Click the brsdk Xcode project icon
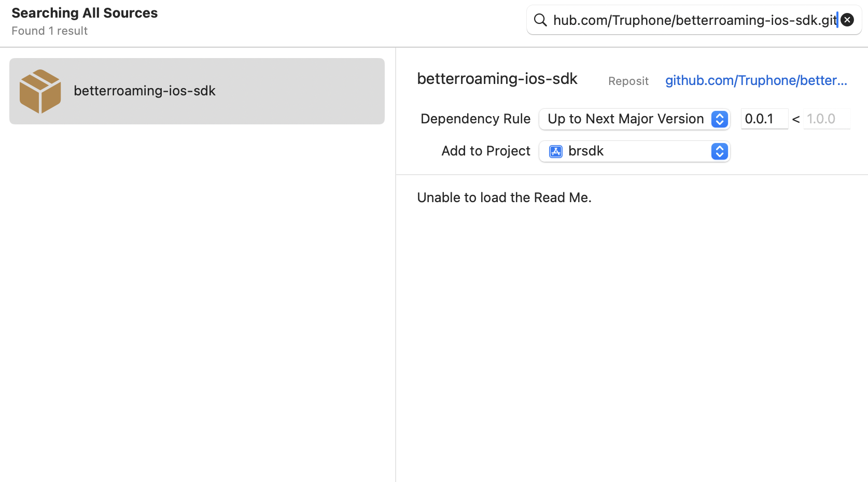 tap(556, 151)
